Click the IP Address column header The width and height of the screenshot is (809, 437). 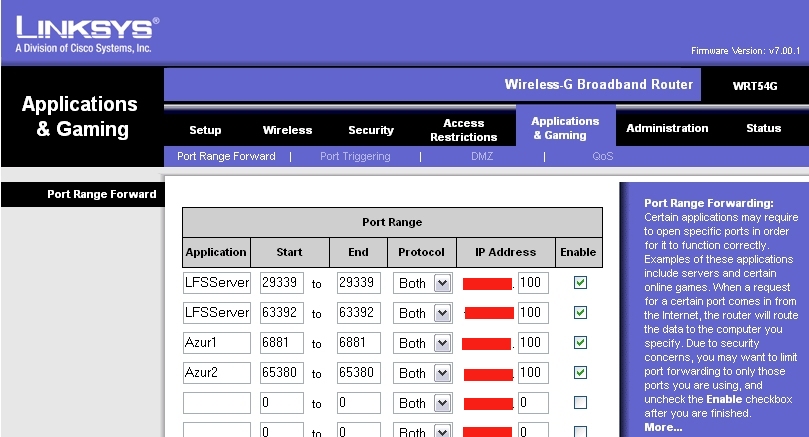click(506, 252)
